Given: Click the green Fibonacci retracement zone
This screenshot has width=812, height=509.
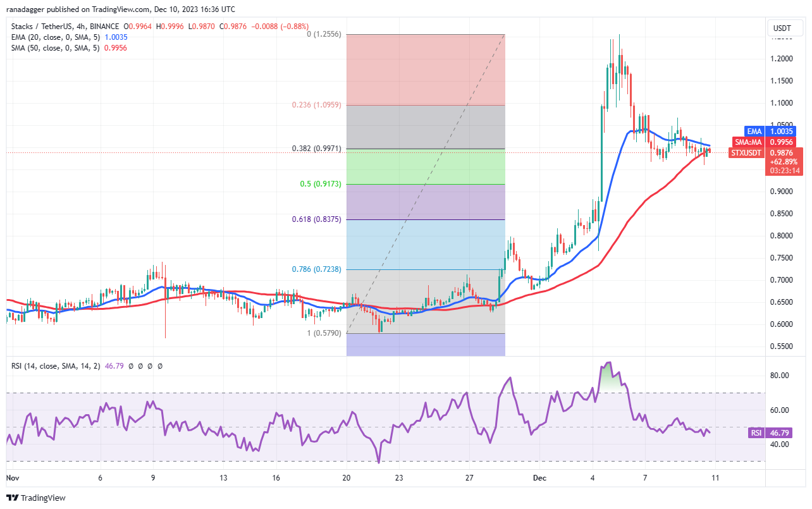Looking at the screenshot, I should (x=425, y=166).
